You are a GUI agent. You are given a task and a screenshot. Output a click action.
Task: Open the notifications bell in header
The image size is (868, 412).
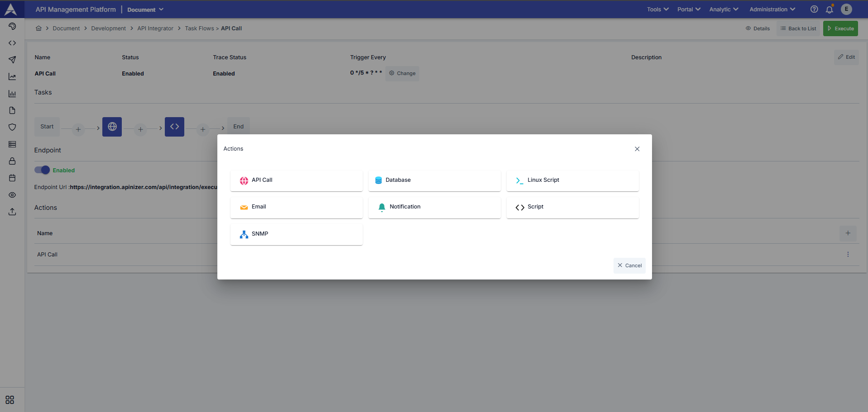(829, 9)
